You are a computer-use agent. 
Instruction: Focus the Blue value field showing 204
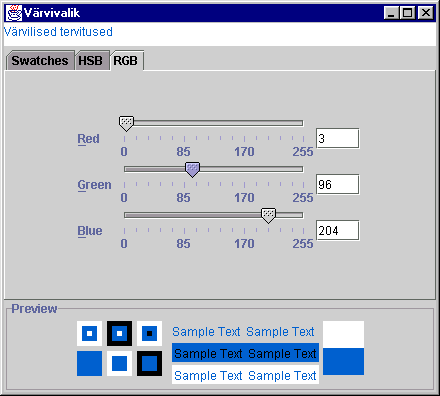coord(338,230)
